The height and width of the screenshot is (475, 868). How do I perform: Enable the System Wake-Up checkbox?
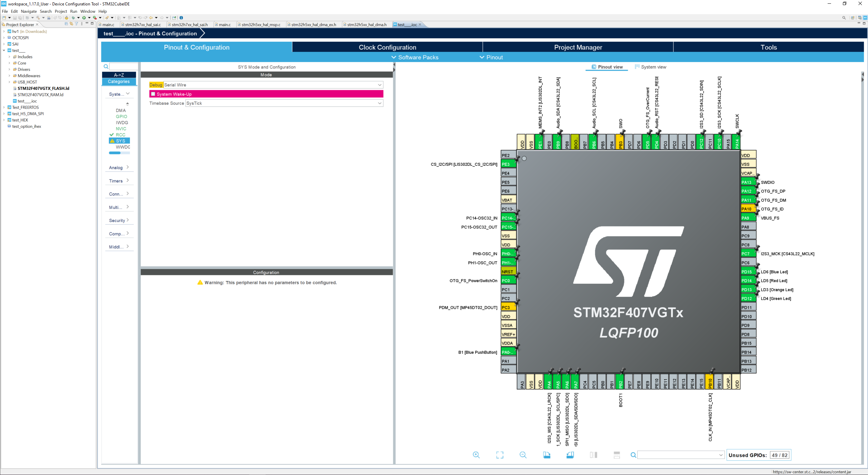153,94
